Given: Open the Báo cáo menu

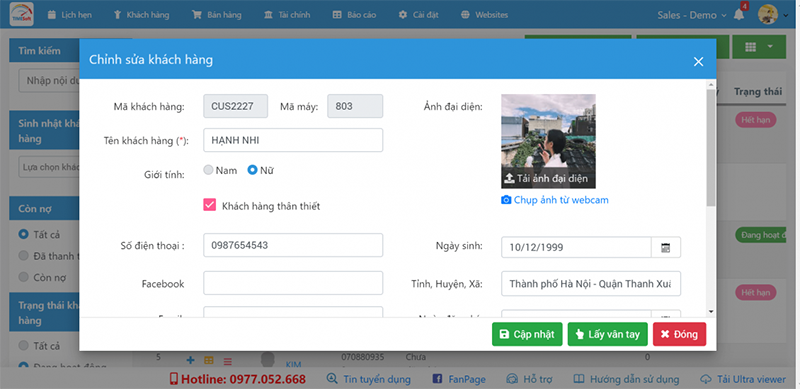Looking at the screenshot, I should click(354, 15).
